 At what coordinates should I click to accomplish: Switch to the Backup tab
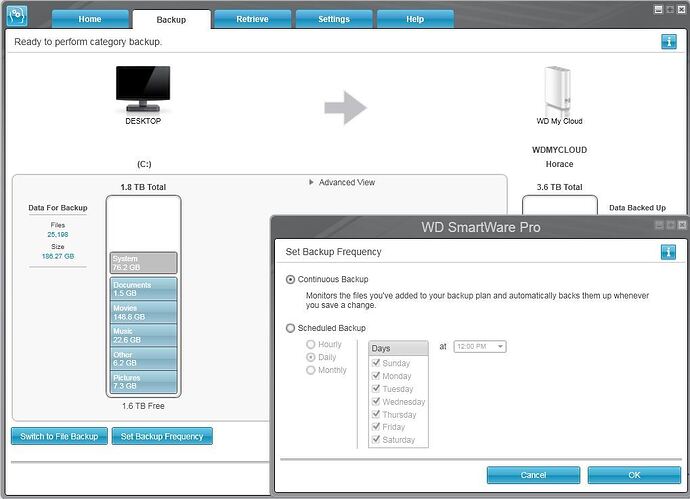pos(171,20)
